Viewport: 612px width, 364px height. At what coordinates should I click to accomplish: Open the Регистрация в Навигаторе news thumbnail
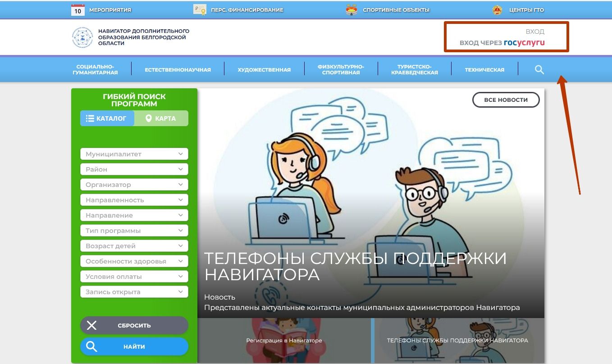tap(284, 341)
